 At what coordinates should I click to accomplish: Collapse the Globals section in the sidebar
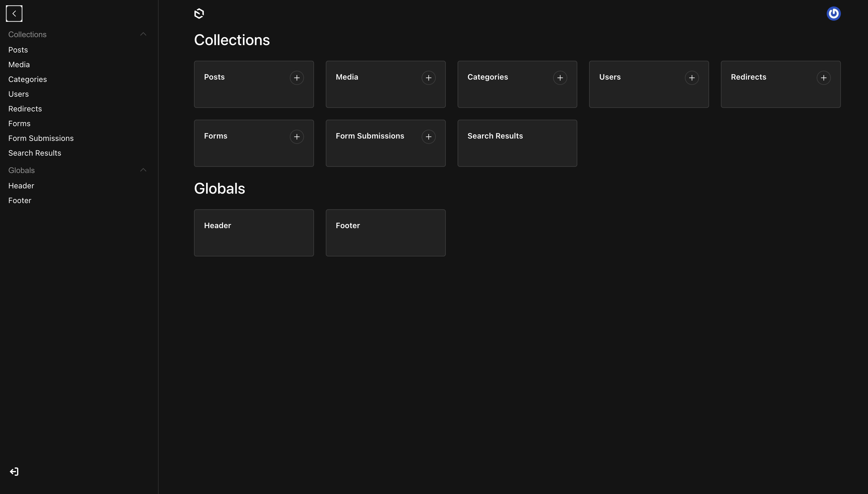[x=143, y=170]
